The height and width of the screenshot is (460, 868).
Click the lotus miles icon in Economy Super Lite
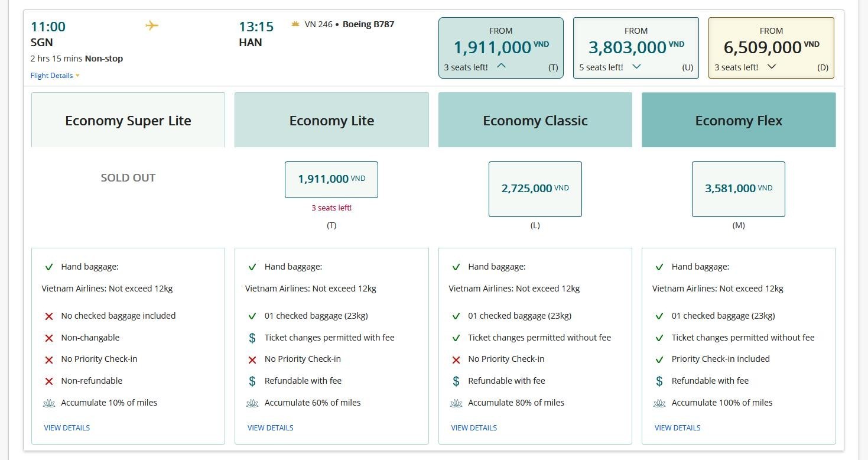click(x=49, y=403)
